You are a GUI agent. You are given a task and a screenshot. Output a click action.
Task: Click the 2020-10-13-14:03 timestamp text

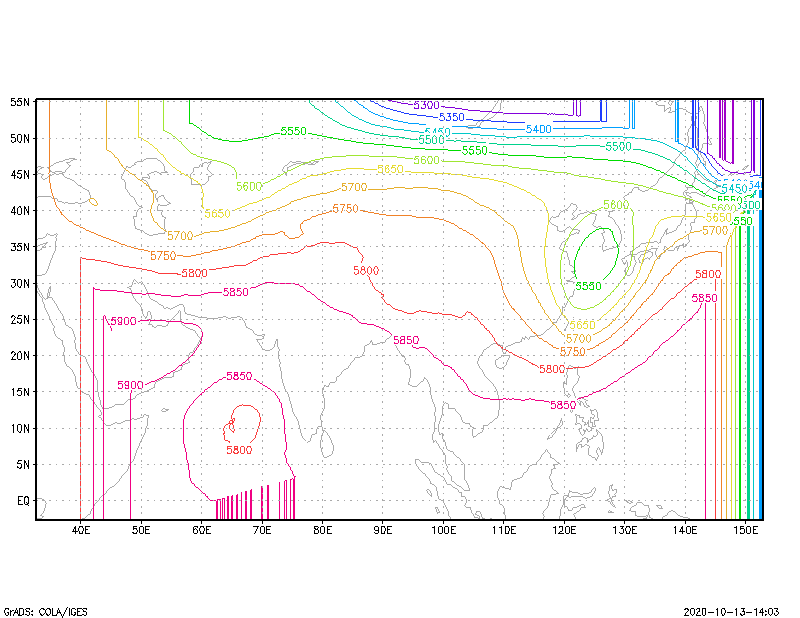731,611
